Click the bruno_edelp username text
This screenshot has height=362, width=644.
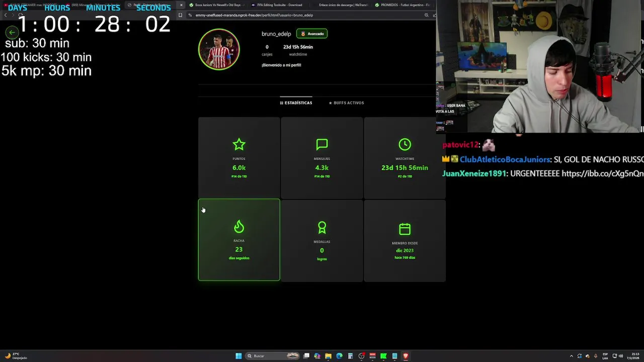click(276, 34)
